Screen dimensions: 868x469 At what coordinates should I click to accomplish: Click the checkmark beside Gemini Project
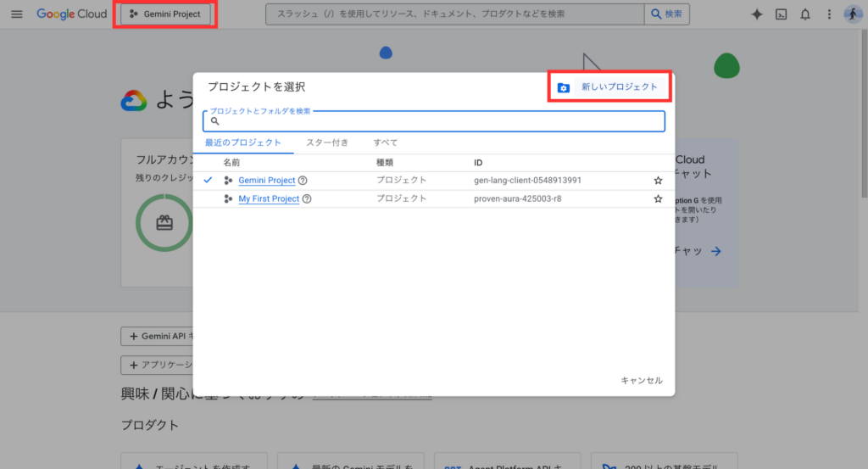click(208, 180)
